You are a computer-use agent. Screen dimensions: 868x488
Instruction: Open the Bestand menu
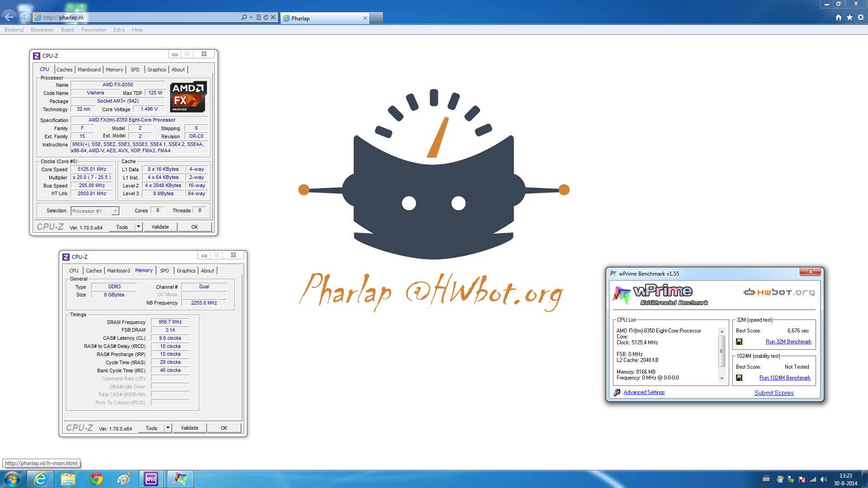(x=14, y=30)
